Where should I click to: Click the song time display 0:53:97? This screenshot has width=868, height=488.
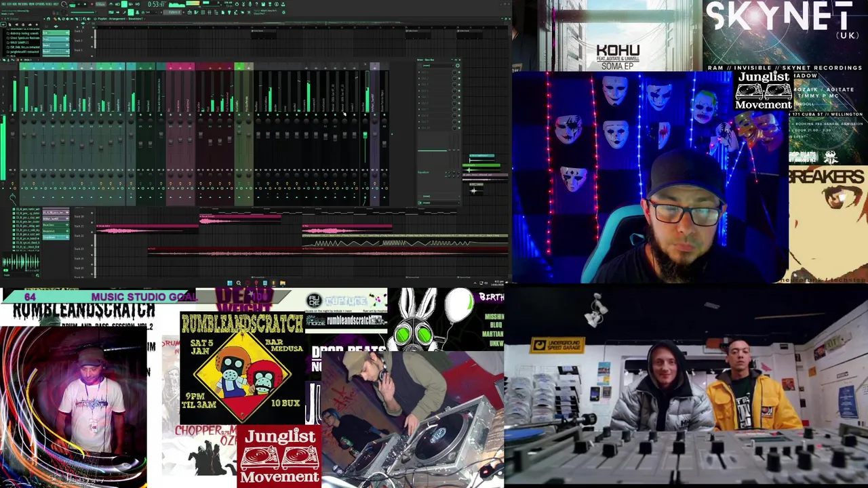tap(158, 4)
